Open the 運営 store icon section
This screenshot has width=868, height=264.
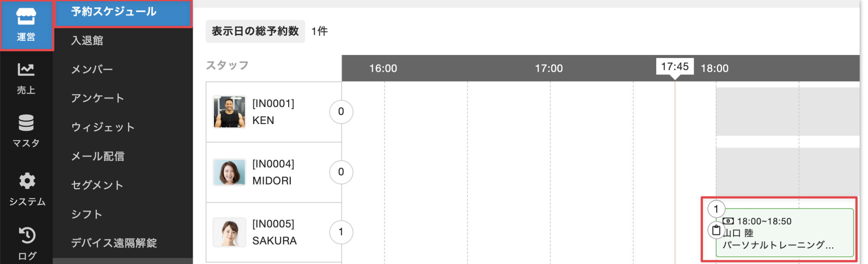point(26,25)
